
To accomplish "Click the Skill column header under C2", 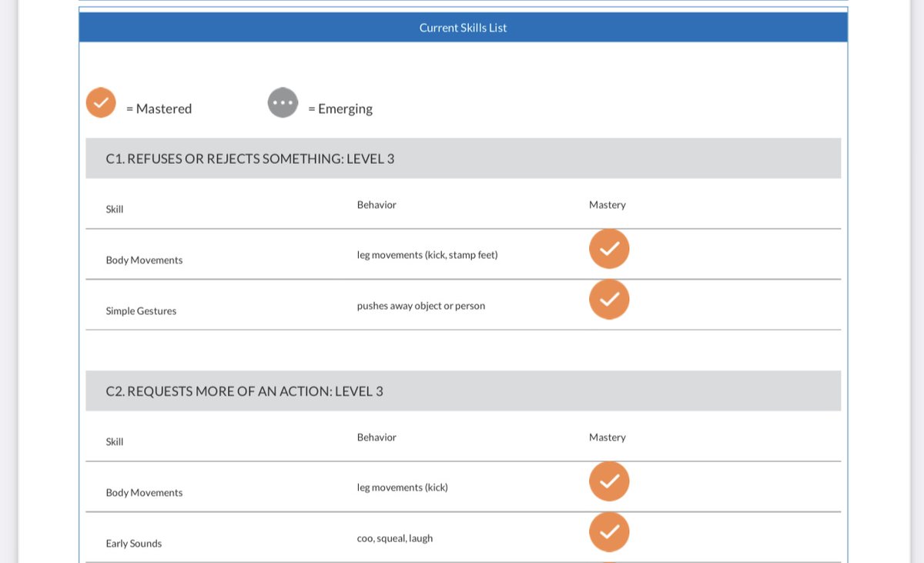I will click(115, 441).
